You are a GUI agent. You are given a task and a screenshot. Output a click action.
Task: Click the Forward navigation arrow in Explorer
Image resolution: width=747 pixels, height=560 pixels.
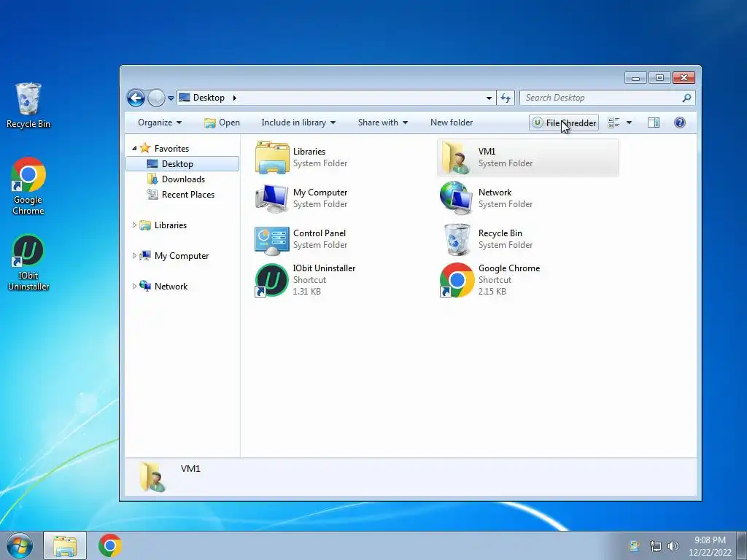click(156, 98)
